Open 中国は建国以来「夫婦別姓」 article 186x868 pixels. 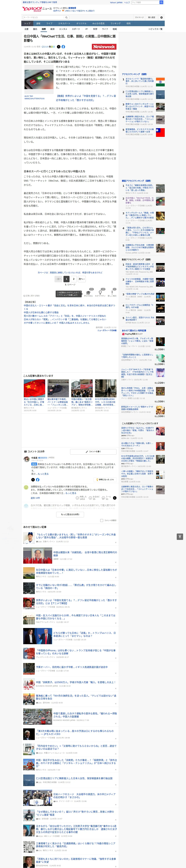tap(85, 554)
